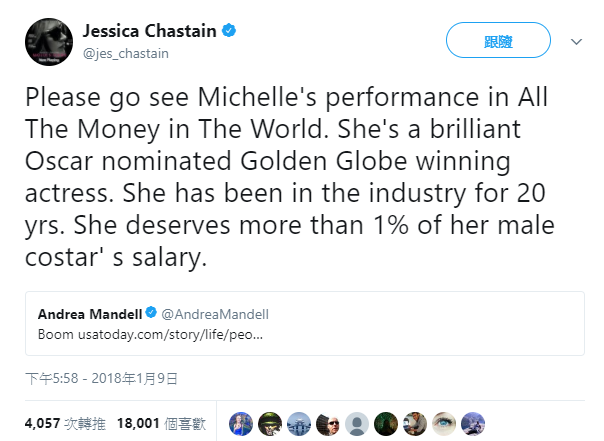Open the avatar of man sitting at laptop
604x441 pixels.
point(415,424)
